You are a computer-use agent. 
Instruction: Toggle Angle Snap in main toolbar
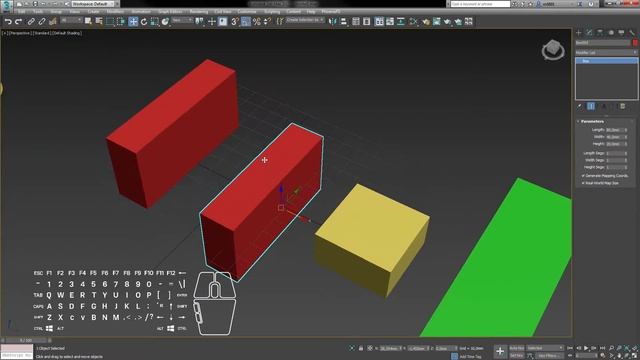pyautogui.click(x=246, y=22)
